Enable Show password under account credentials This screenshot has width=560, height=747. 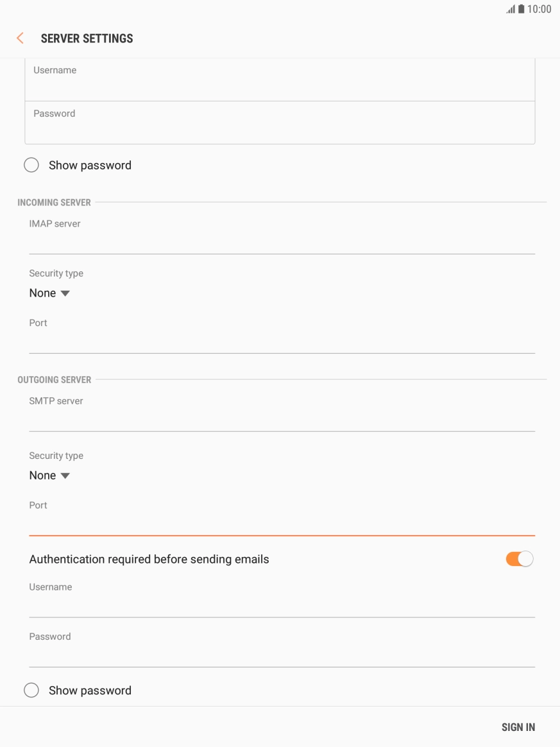(31, 165)
